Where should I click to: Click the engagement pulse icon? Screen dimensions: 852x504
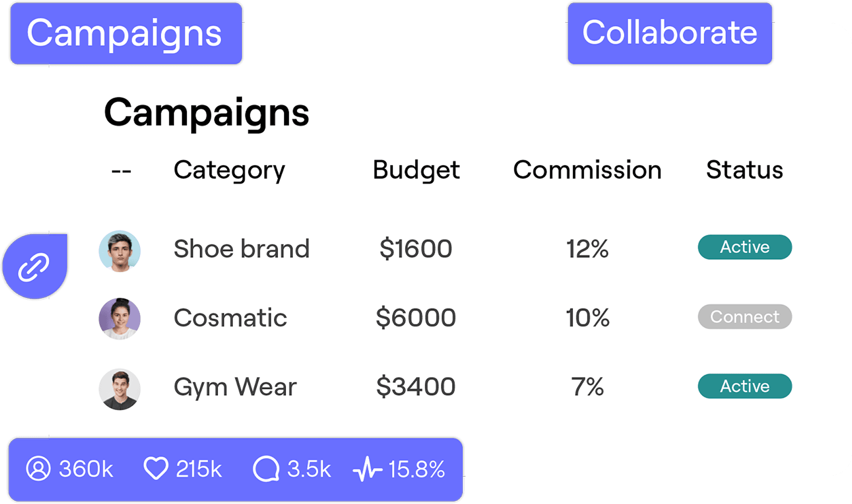pos(368,469)
